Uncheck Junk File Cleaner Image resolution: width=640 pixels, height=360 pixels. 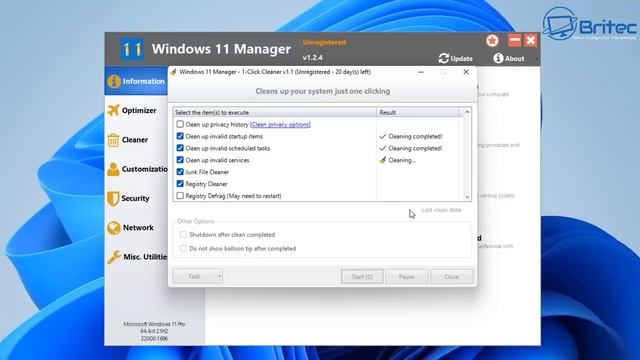click(180, 172)
